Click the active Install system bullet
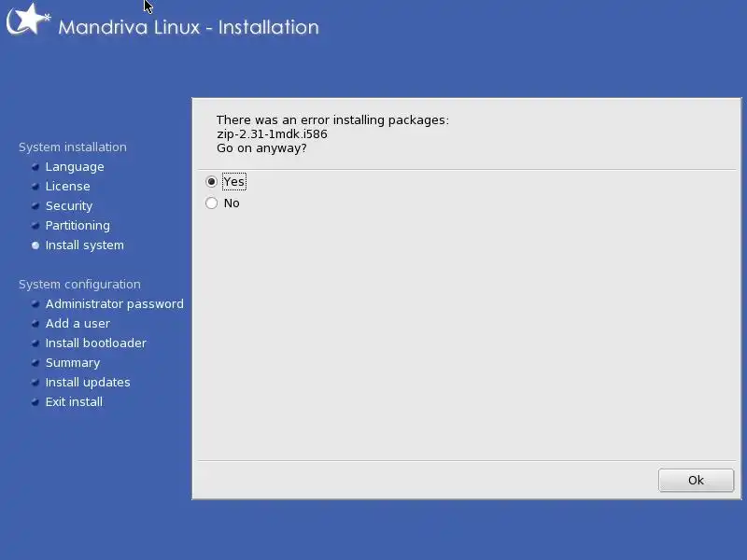Viewport: 747px width, 560px height. click(x=35, y=245)
